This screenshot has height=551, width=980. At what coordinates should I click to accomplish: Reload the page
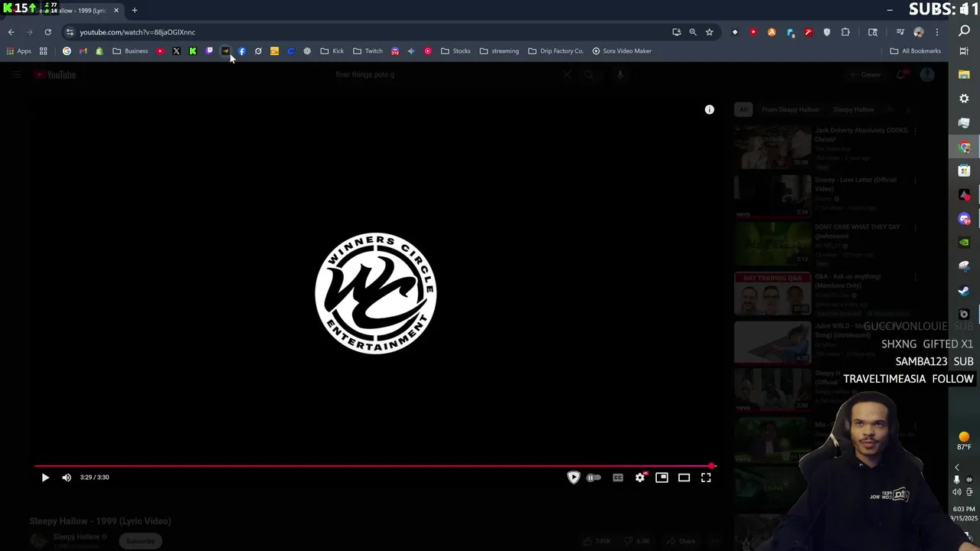[47, 32]
